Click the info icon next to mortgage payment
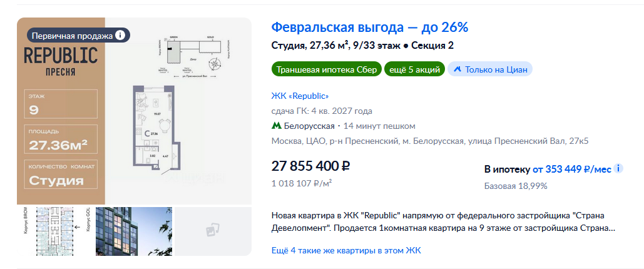The width and height of the screenshot is (644, 269). (x=618, y=169)
